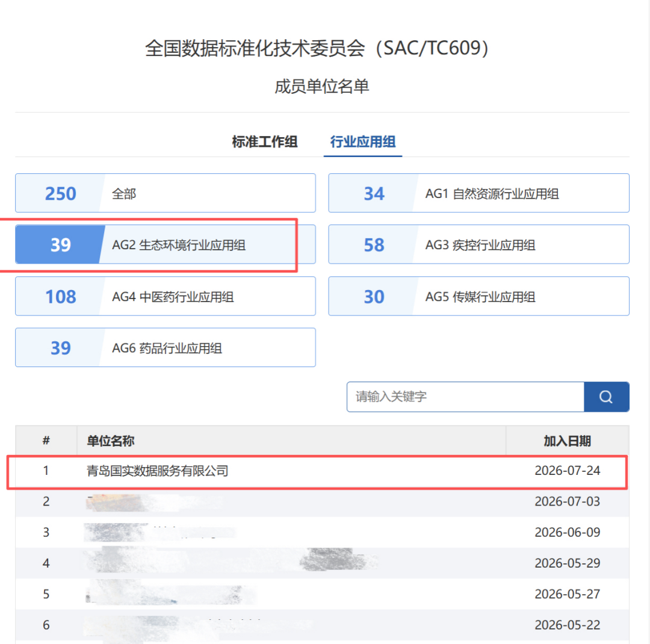Select the 全部 filter card with 250
Image resolution: width=650 pixels, height=644 pixels.
click(166, 193)
